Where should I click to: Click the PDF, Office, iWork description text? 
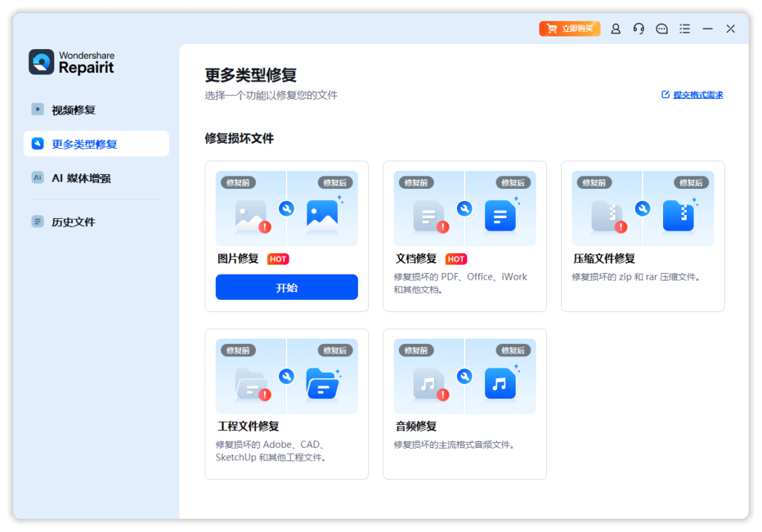click(x=460, y=283)
